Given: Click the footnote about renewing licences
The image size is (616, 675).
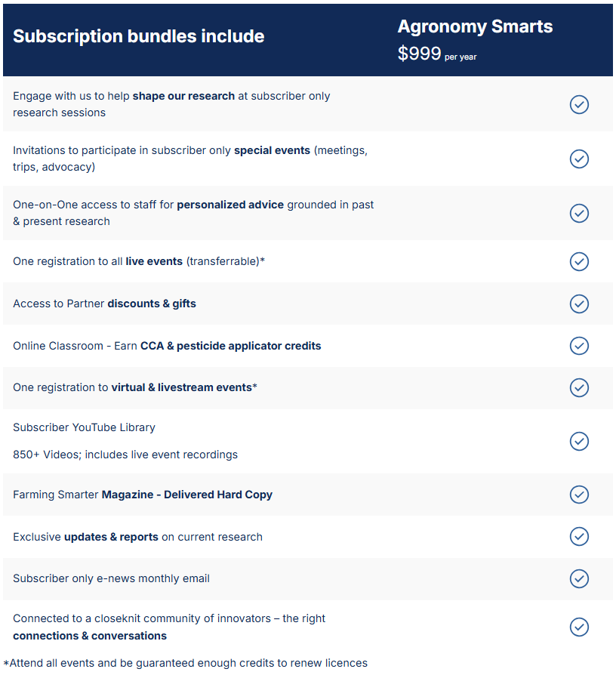Looking at the screenshot, I should pyautogui.click(x=186, y=663).
